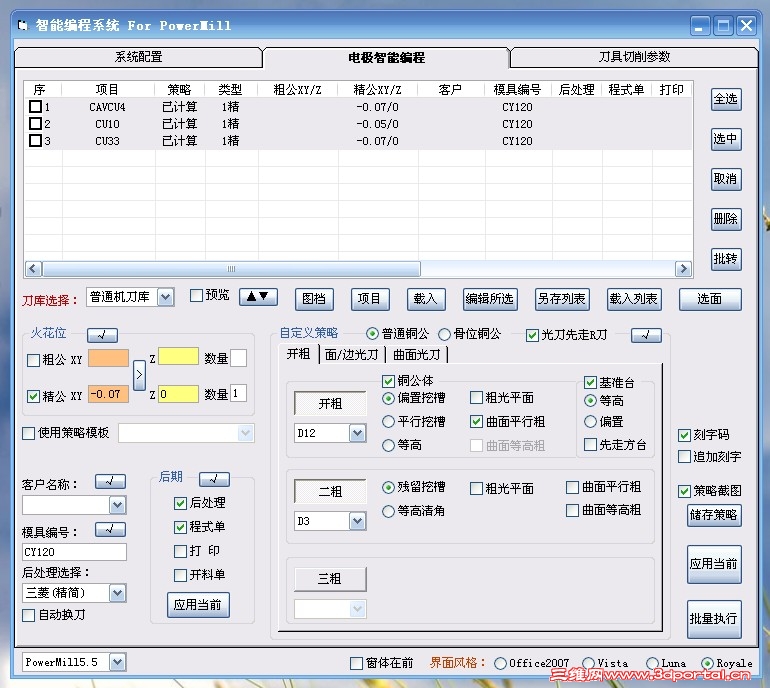Image resolution: width=770 pixels, height=688 pixels.
Task: Click the 项目 column header
Action: pyautogui.click(x=107, y=89)
